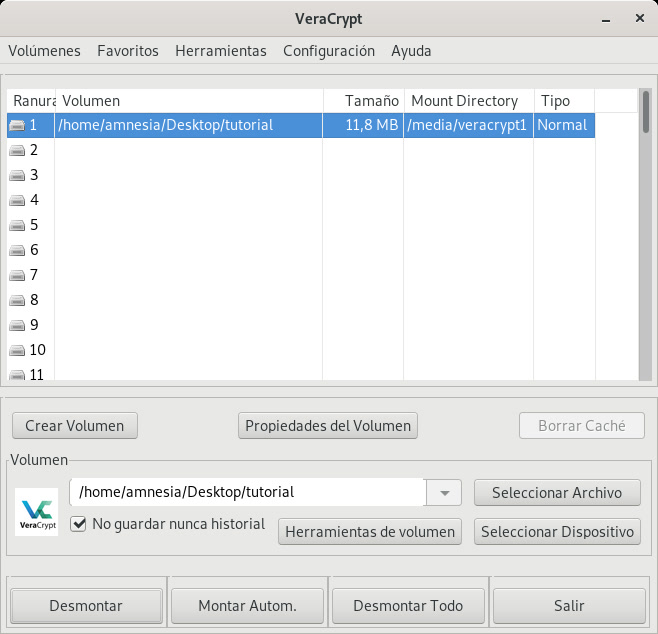
Task: Close the VeraCrypt window
Action: 636,19
